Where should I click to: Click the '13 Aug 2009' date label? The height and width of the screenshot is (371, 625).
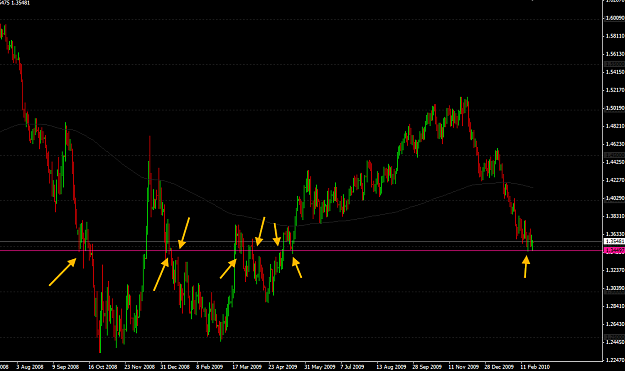point(391,367)
